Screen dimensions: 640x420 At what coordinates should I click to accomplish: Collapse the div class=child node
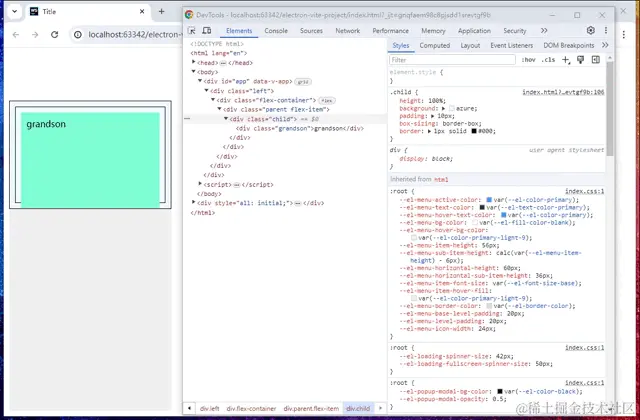tap(226, 118)
